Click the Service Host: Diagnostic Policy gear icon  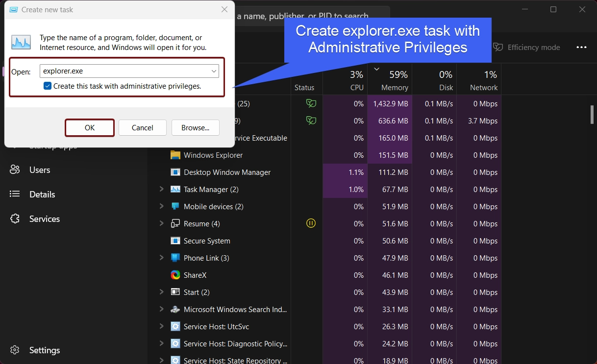[175, 344]
